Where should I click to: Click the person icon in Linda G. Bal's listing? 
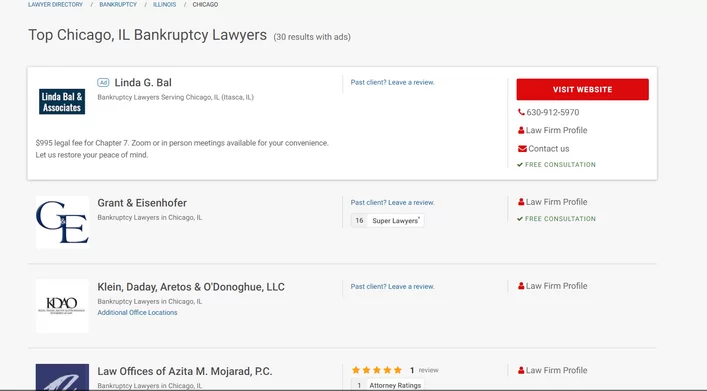(521, 130)
